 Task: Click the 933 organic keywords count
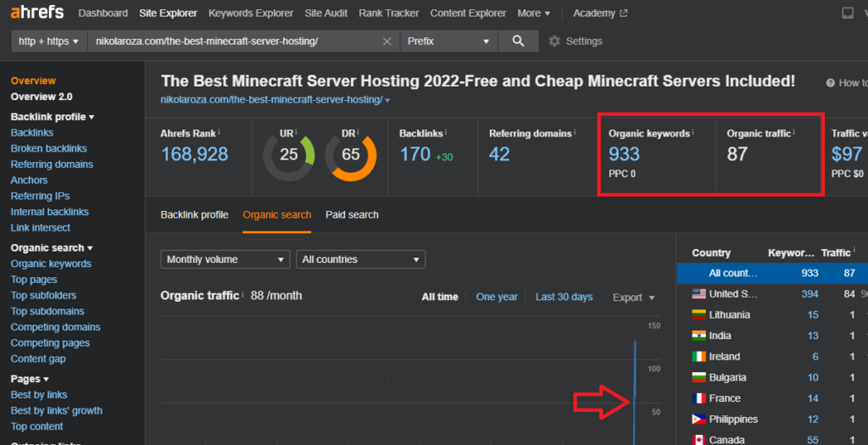click(625, 154)
